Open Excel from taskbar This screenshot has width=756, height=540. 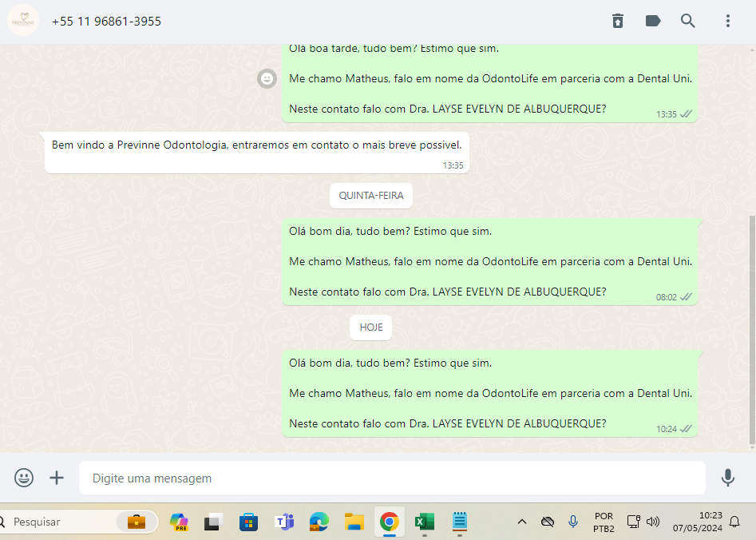pyautogui.click(x=424, y=522)
